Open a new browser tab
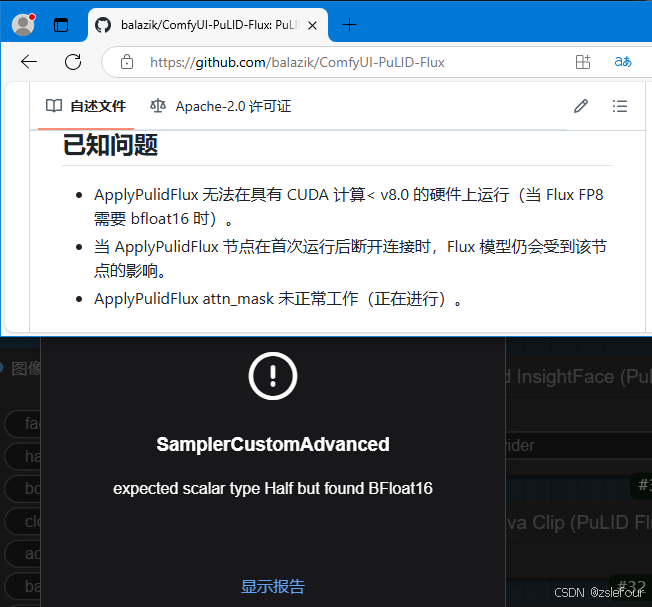 click(x=349, y=25)
